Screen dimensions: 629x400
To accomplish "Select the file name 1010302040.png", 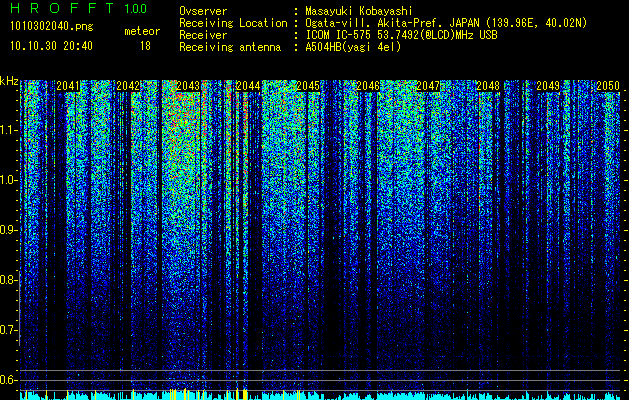I will (51, 27).
